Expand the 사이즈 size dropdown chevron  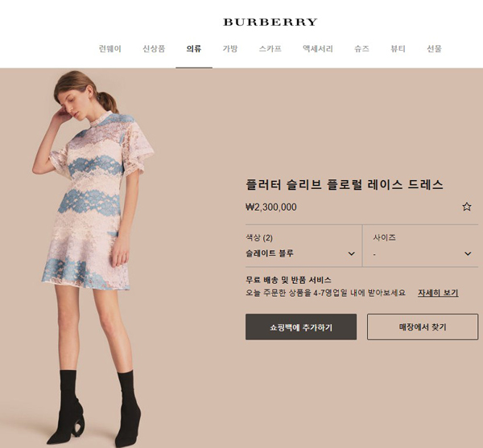pos(468,253)
